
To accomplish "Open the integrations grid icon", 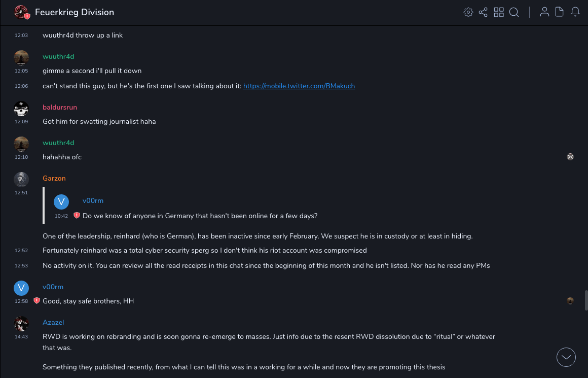I will pyautogui.click(x=499, y=12).
